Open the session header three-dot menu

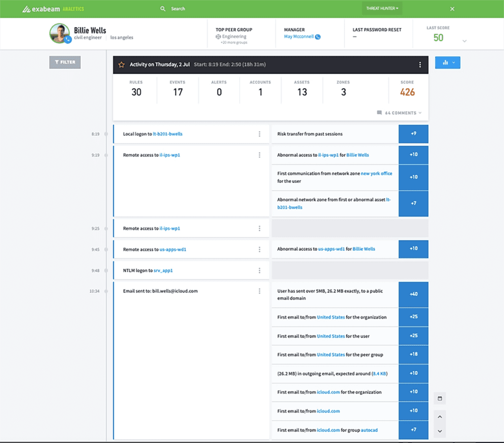pyautogui.click(x=420, y=64)
